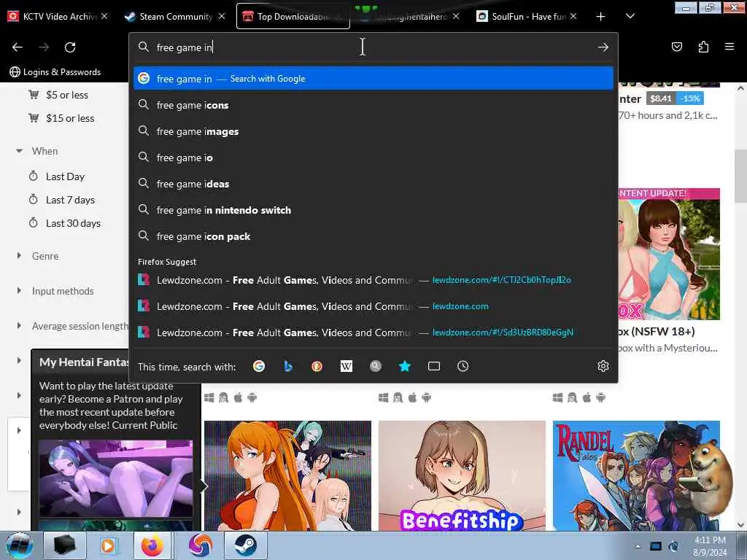
Task: Show hidden system tray icons
Action: click(x=638, y=546)
